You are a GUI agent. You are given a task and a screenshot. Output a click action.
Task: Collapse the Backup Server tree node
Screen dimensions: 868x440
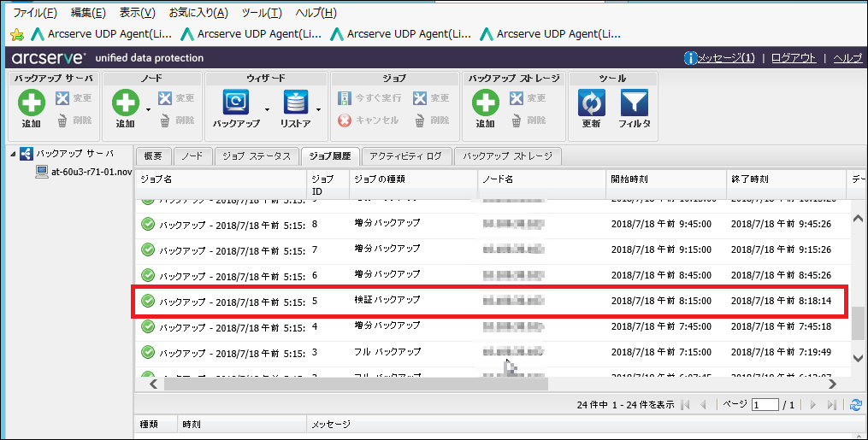coord(14,155)
